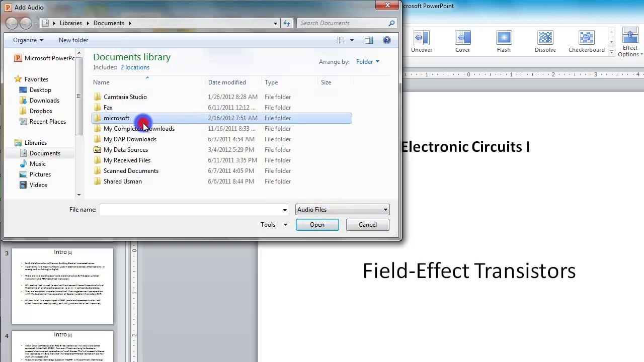Click the File name input field
The height and width of the screenshot is (362, 644).
pos(190,210)
